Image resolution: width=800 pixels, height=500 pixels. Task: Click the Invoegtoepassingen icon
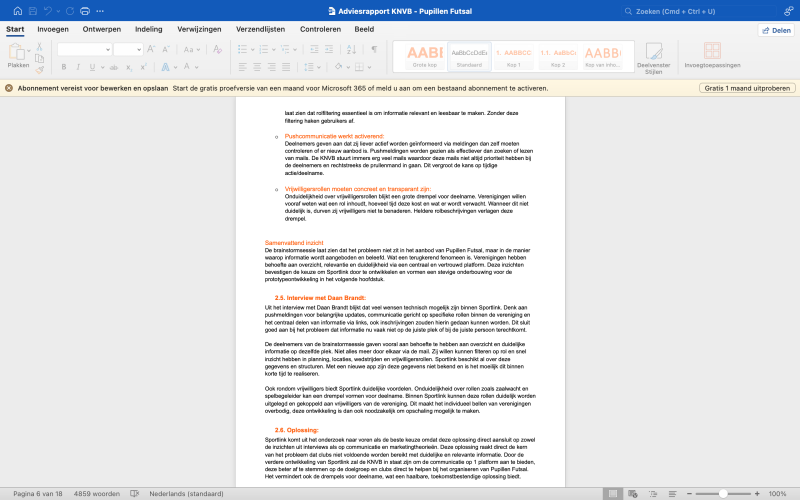[714, 56]
